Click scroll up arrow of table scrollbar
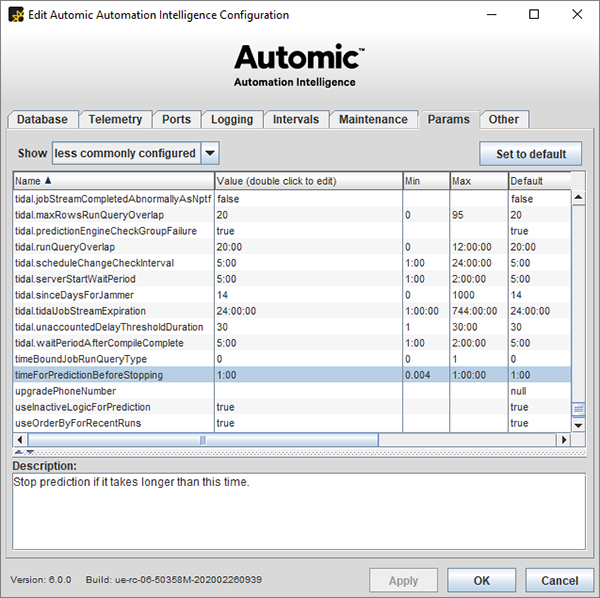This screenshot has width=600, height=598. 578,197
